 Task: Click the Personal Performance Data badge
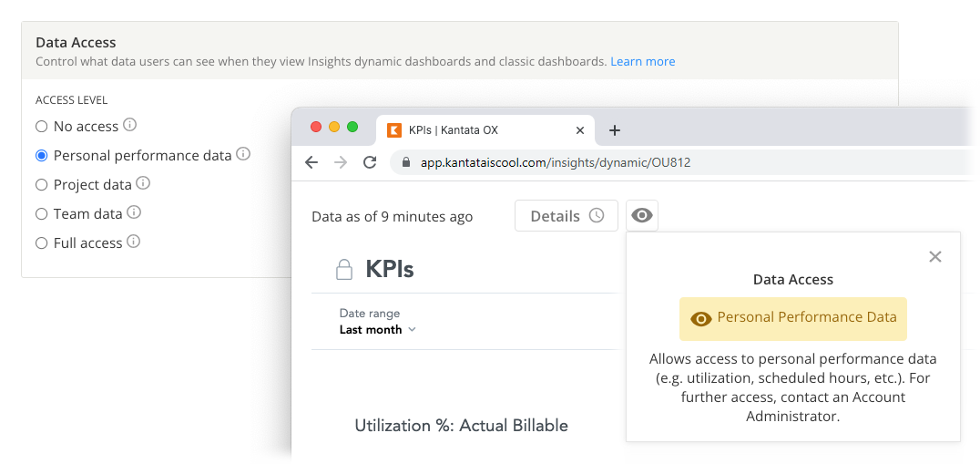pos(793,319)
